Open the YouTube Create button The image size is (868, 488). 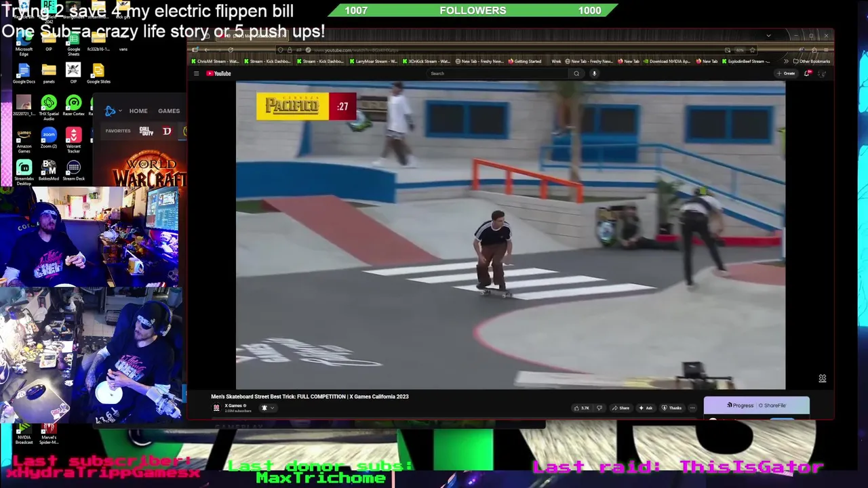click(787, 73)
